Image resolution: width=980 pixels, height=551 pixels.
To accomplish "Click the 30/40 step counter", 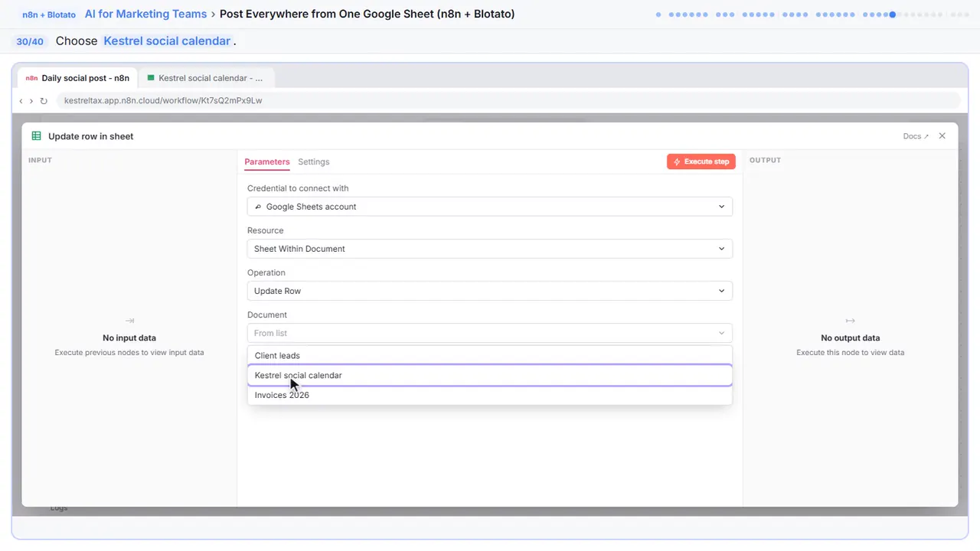I will [x=30, y=41].
